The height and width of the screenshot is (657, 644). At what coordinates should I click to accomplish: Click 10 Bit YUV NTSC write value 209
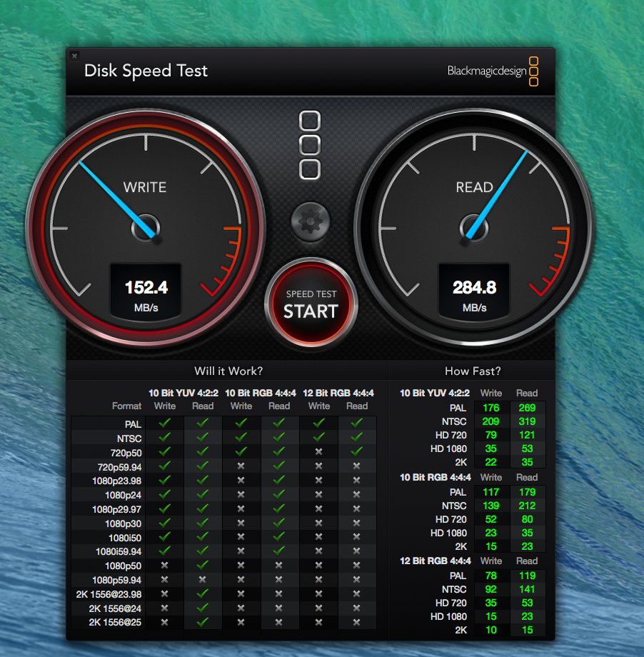tap(491, 421)
